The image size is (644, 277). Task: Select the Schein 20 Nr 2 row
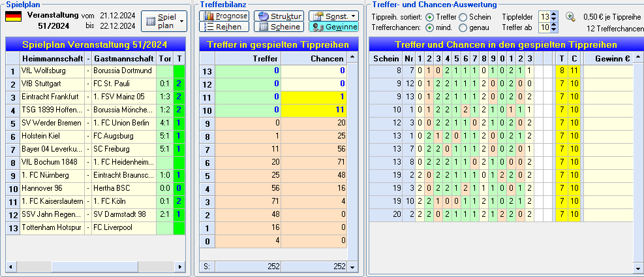pyautogui.click(x=501, y=214)
